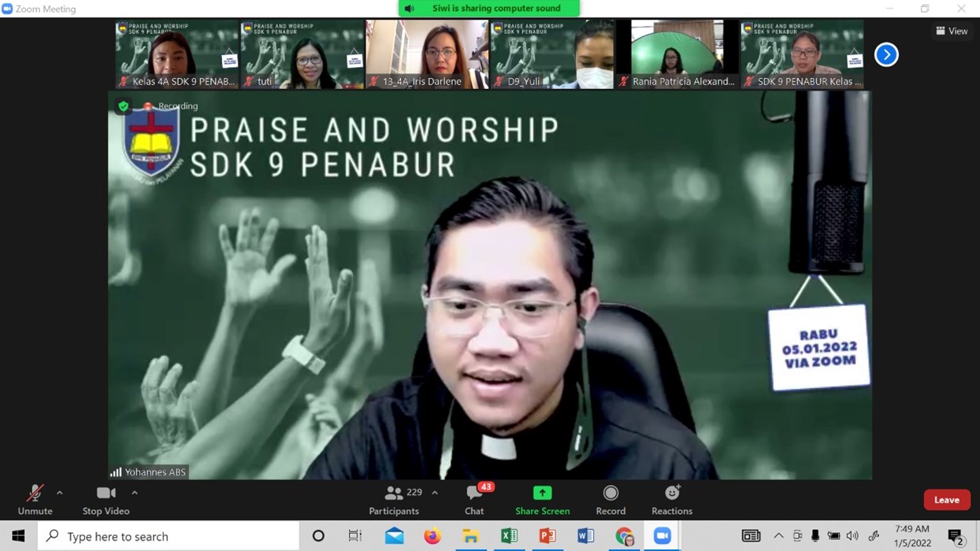Open clock and calendar at 7:49 AM
Image resolution: width=980 pixels, height=551 pixels.
(912, 536)
